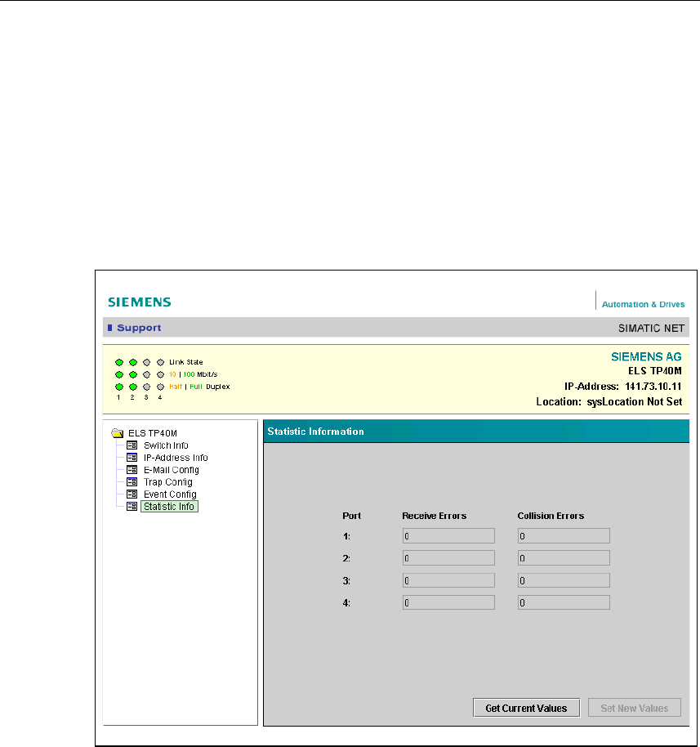The image size is (700, 747).
Task: Click port 3 Mbit/s speed LED
Action: point(147,374)
